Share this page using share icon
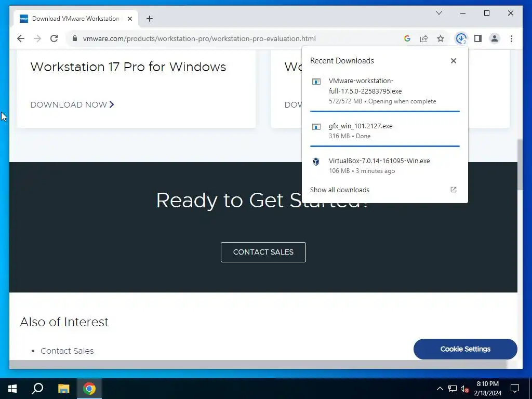The height and width of the screenshot is (399, 532). tap(424, 38)
